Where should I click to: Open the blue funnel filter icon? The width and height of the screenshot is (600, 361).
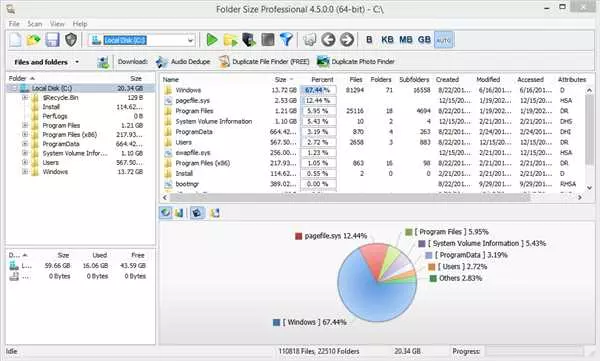click(x=286, y=39)
